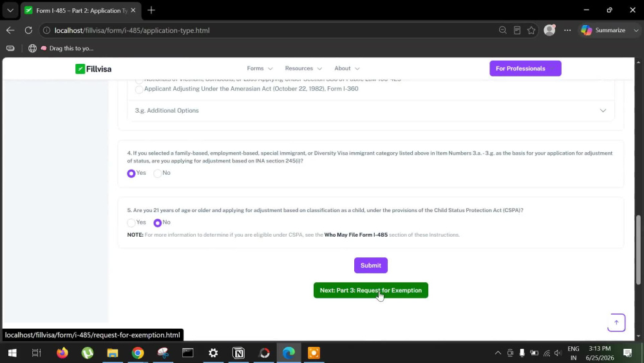Click the favorites bar toggle icon

[11, 48]
